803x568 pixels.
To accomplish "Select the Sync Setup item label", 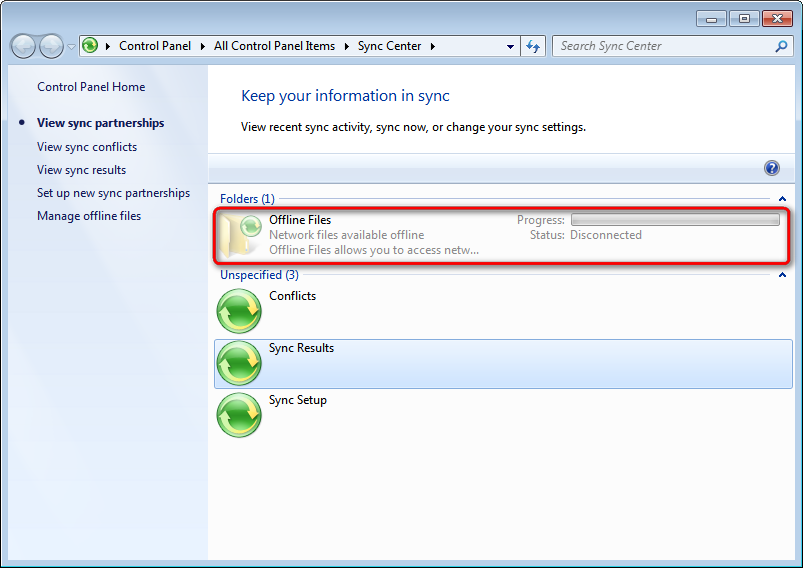I will [x=298, y=400].
